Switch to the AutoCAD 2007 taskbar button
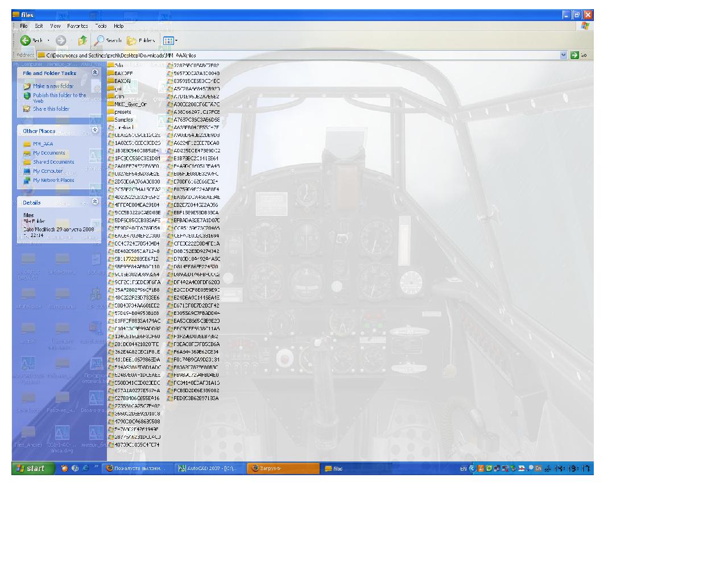This screenshot has height=582, width=728. (210, 468)
